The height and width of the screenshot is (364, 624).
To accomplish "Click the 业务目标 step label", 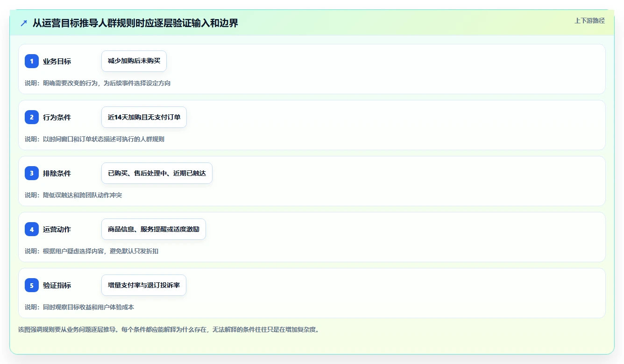I will [x=57, y=61].
